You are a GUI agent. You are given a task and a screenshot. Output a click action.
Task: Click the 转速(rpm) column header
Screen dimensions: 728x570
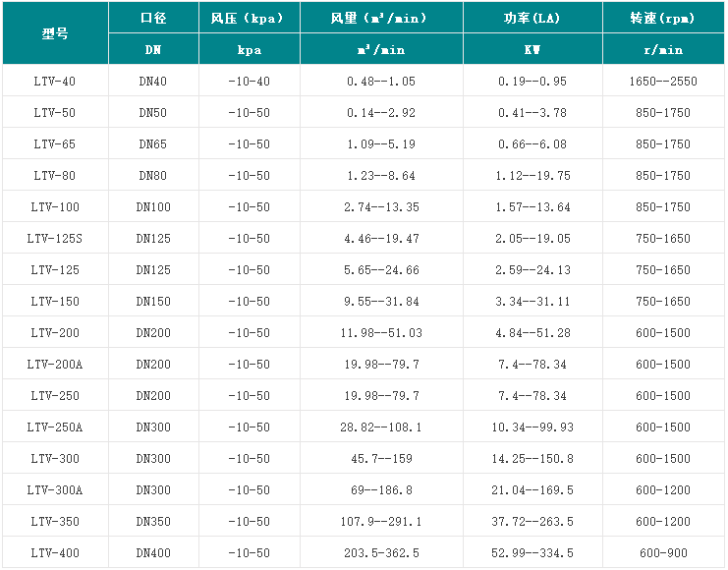[x=663, y=19]
